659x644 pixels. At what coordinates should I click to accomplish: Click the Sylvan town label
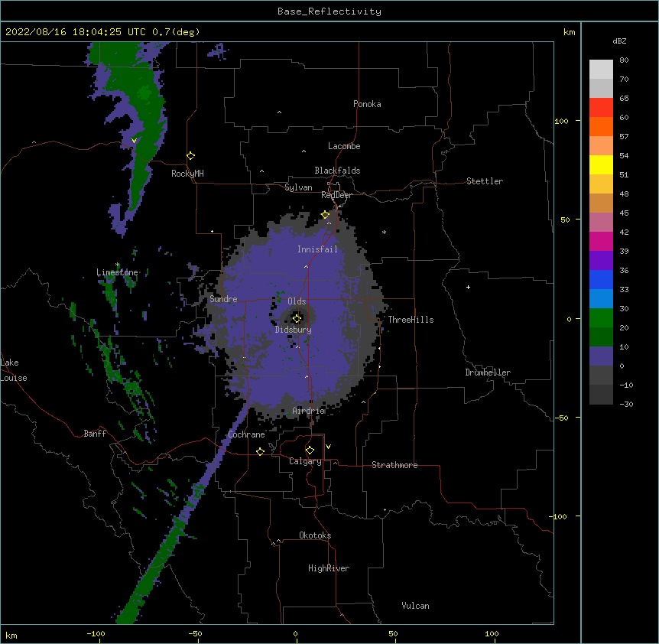tap(298, 187)
